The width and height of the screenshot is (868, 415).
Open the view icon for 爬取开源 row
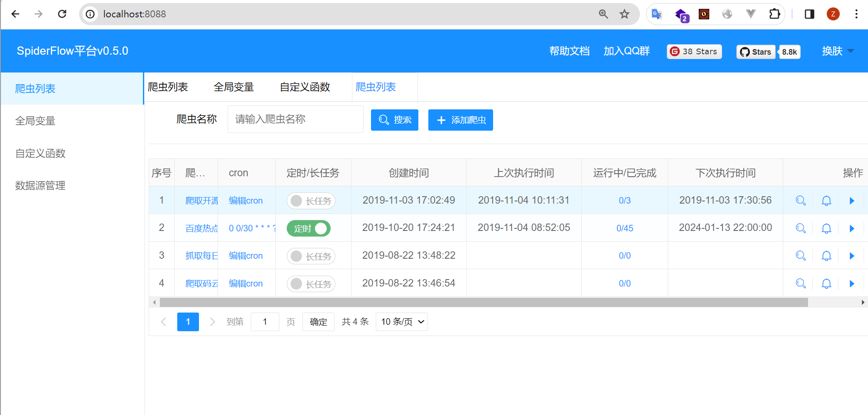tap(801, 201)
